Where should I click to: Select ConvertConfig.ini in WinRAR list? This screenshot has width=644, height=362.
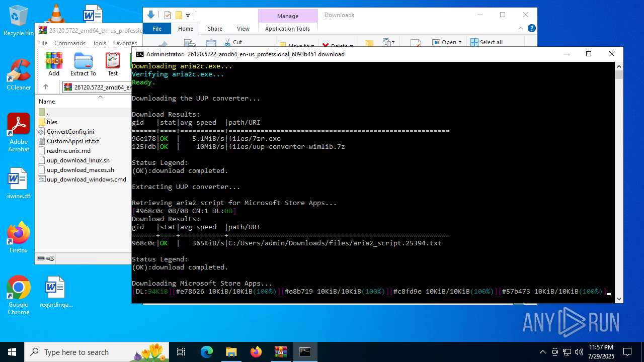tap(66, 132)
